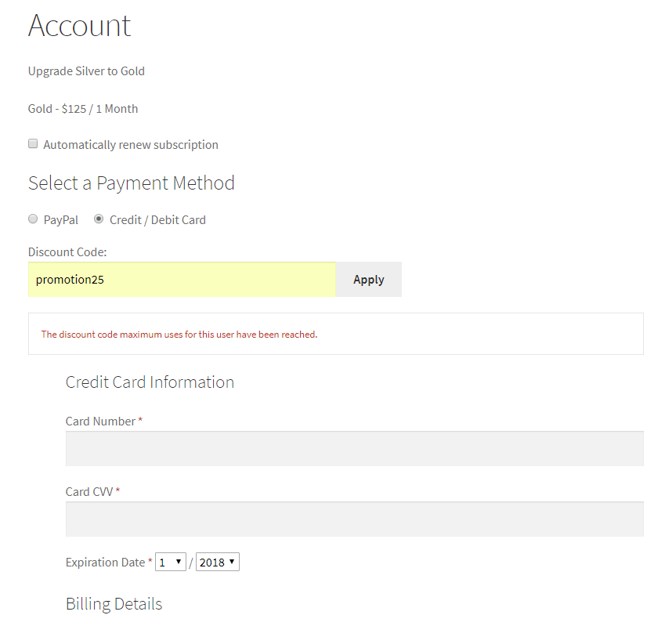The height and width of the screenshot is (626, 672).
Task: Open the expiration month dropdown
Action: click(x=170, y=562)
